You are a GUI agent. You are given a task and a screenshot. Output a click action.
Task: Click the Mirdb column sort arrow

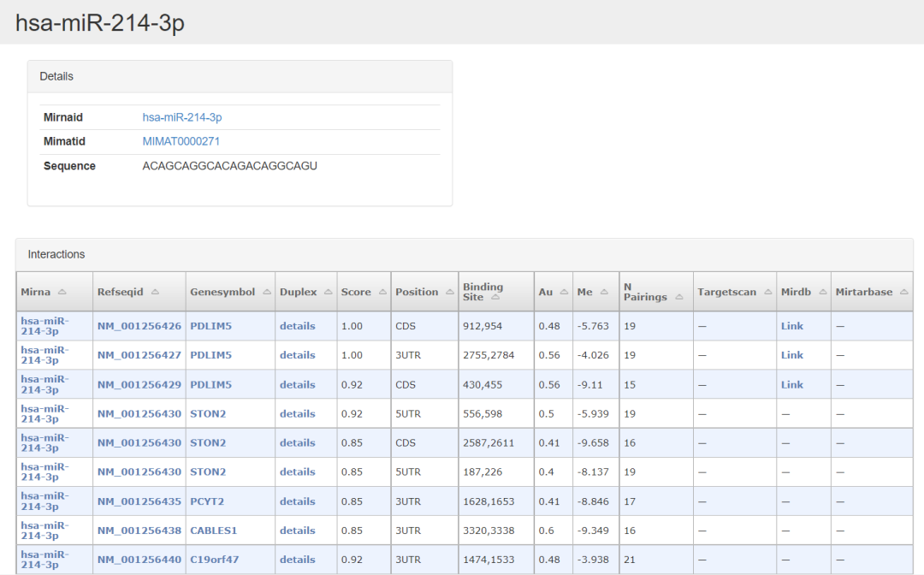pyautogui.click(x=821, y=293)
